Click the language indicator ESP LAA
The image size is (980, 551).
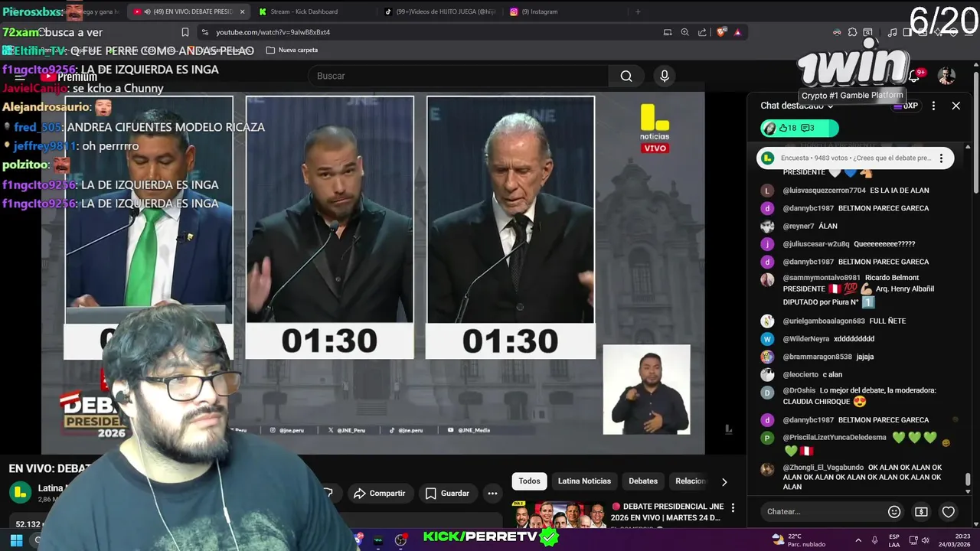894,540
